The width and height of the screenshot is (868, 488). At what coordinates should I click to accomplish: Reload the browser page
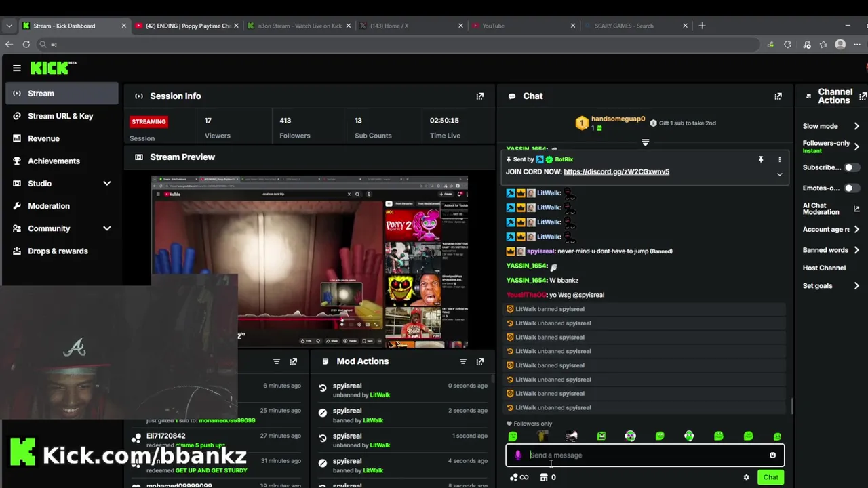tap(26, 45)
